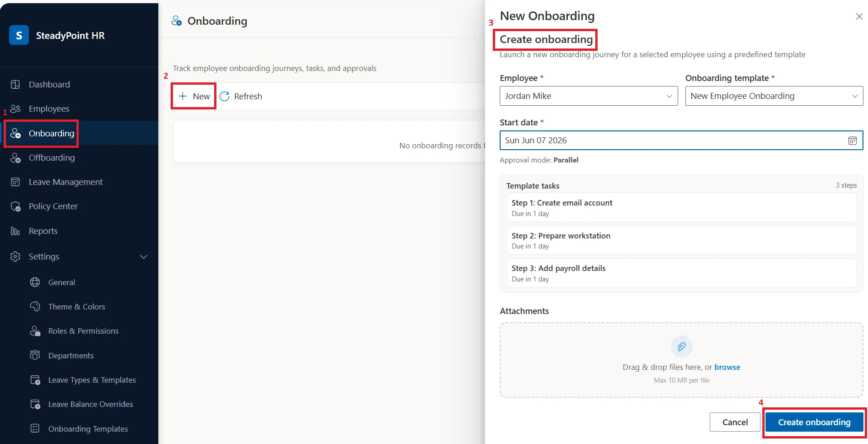Click Step 1: Create email account task

tap(681, 208)
